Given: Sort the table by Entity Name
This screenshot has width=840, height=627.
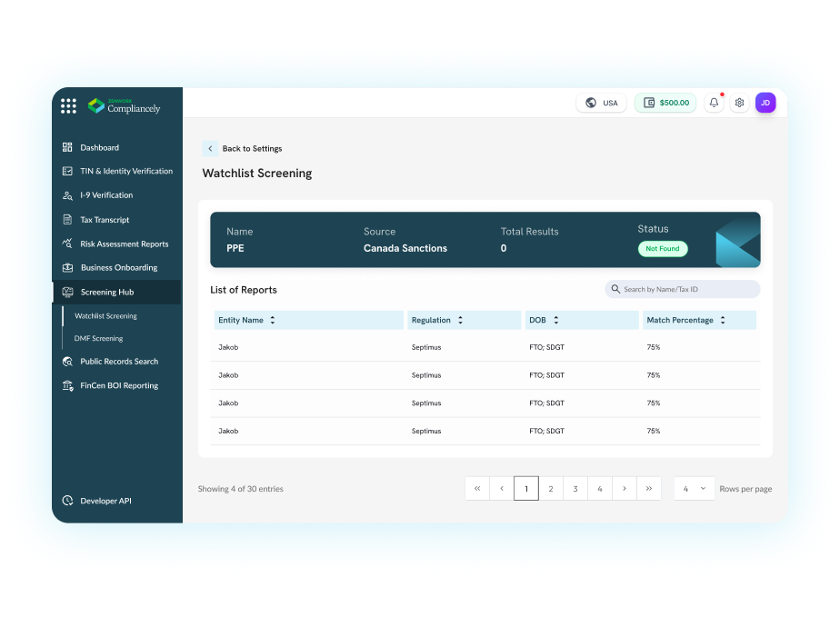Looking at the screenshot, I should pyautogui.click(x=272, y=320).
